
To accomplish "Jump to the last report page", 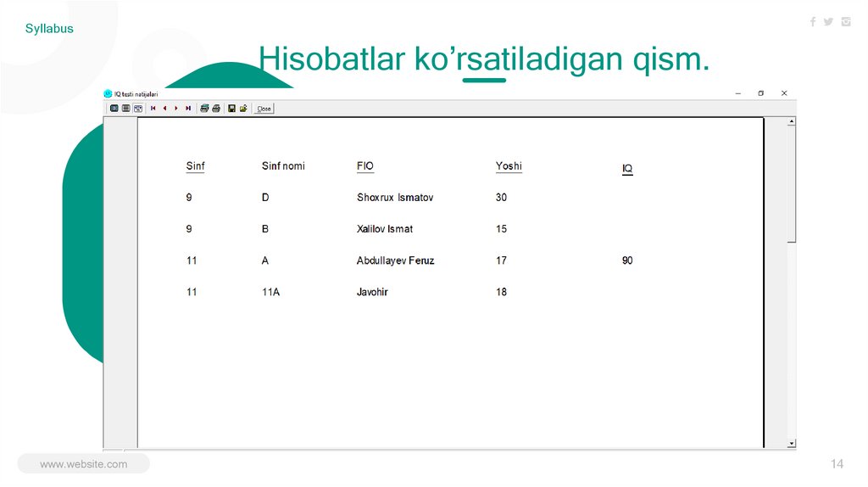I will pos(188,109).
